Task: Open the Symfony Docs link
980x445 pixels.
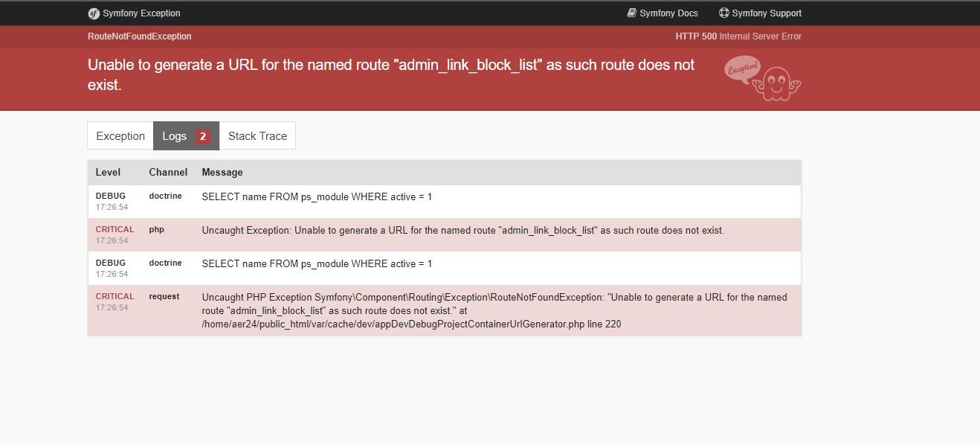Action: click(x=663, y=13)
